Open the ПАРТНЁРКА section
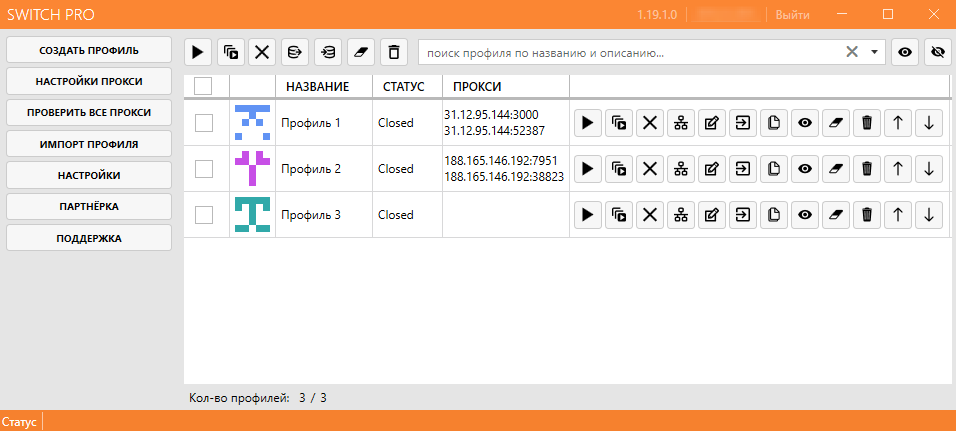The height and width of the screenshot is (431, 956). pyautogui.click(x=89, y=207)
